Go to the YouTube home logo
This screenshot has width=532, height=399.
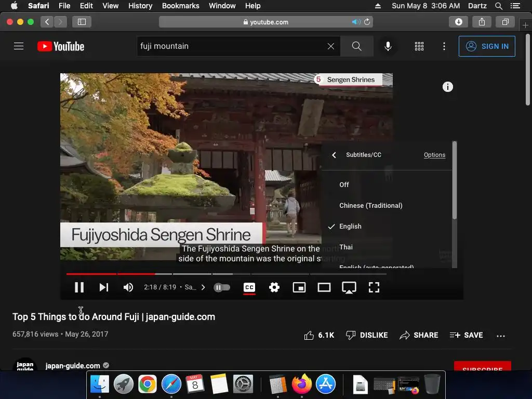coord(61,46)
